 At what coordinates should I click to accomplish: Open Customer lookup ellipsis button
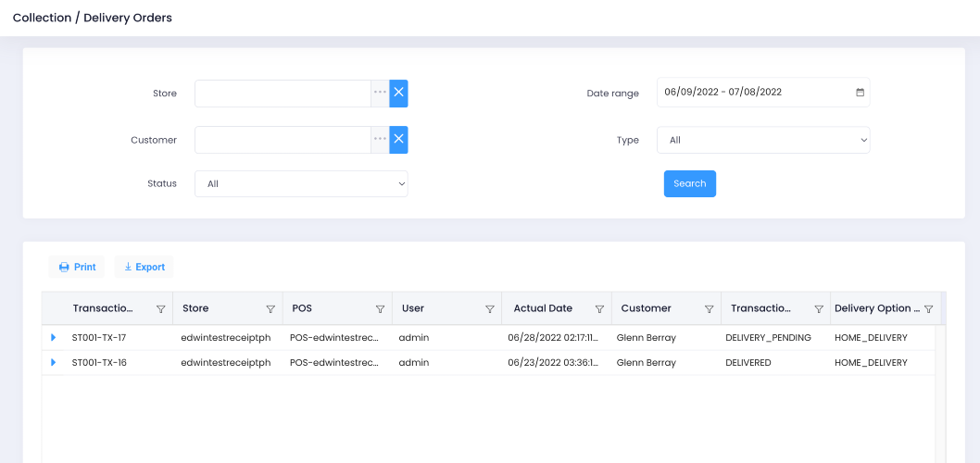[380, 140]
